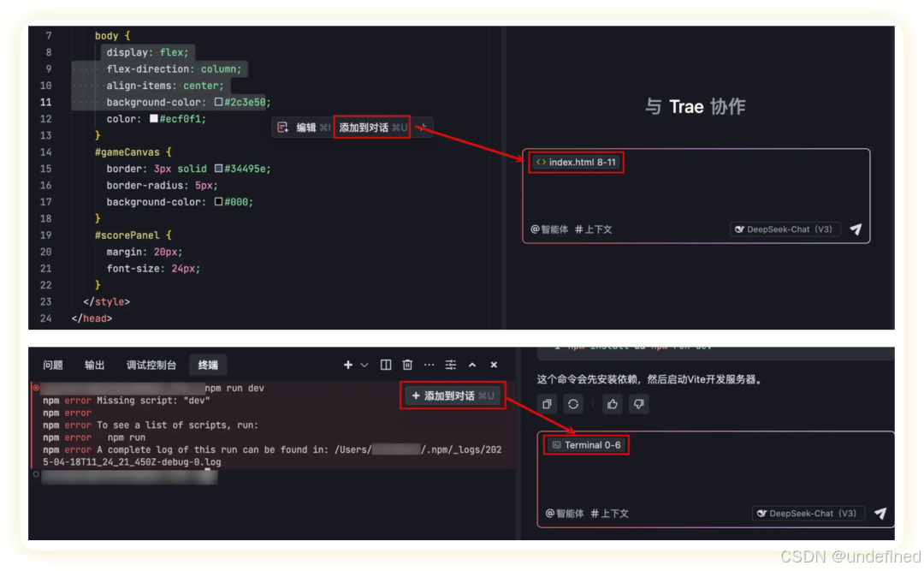
Task: Send the message in the index.html chat box
Action: 856,229
